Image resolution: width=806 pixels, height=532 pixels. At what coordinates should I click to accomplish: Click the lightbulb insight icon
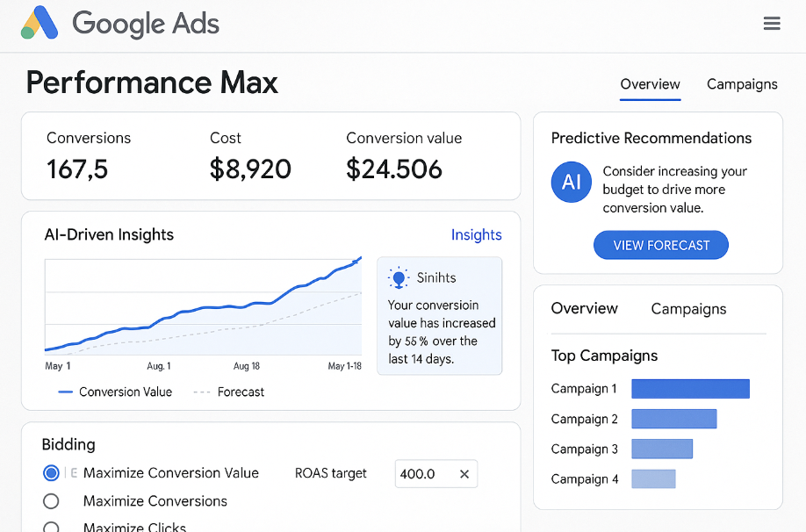399,277
